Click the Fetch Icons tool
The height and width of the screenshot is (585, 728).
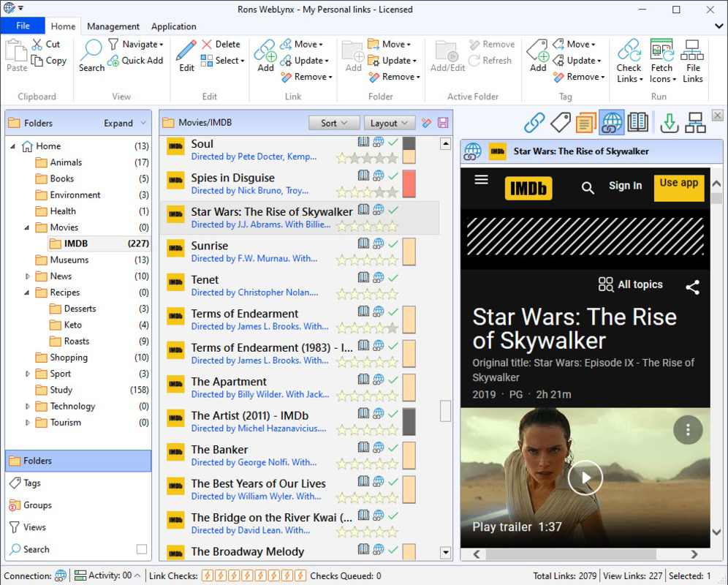point(661,60)
